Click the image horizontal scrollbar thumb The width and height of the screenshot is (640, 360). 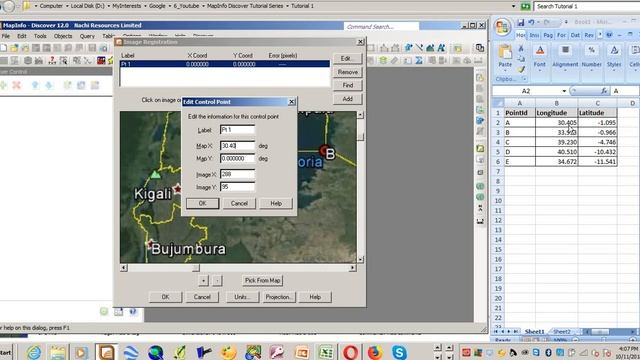point(196,268)
